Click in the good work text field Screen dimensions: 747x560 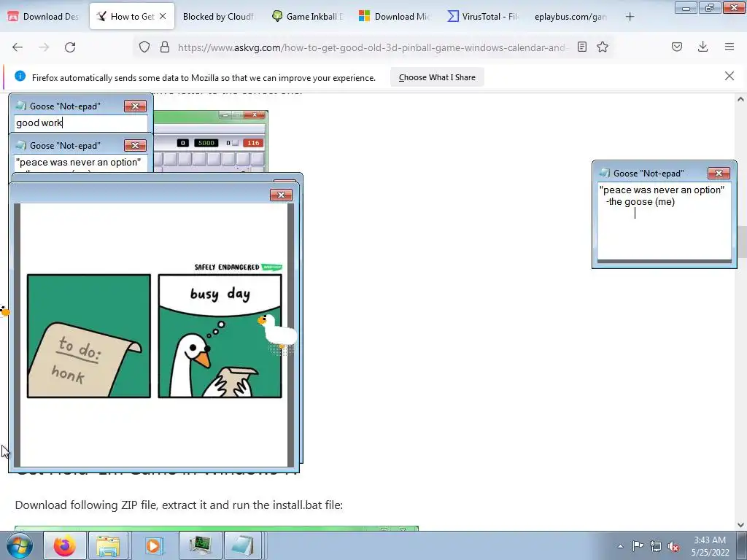pyautogui.click(x=81, y=122)
